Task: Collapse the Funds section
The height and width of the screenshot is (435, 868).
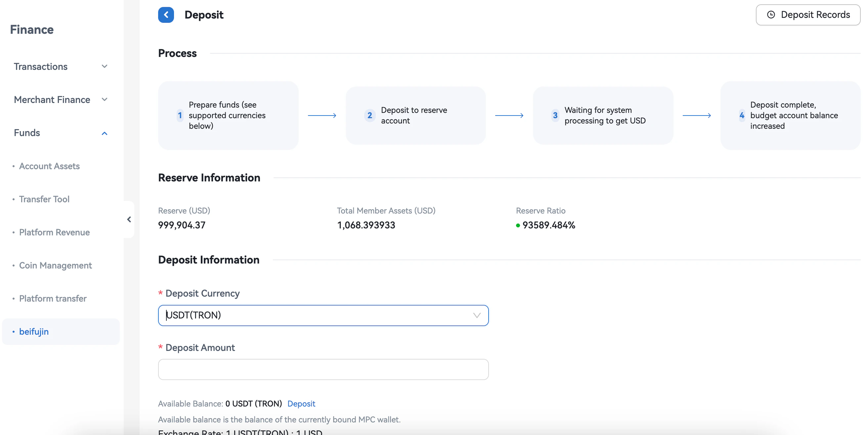Action: [105, 133]
